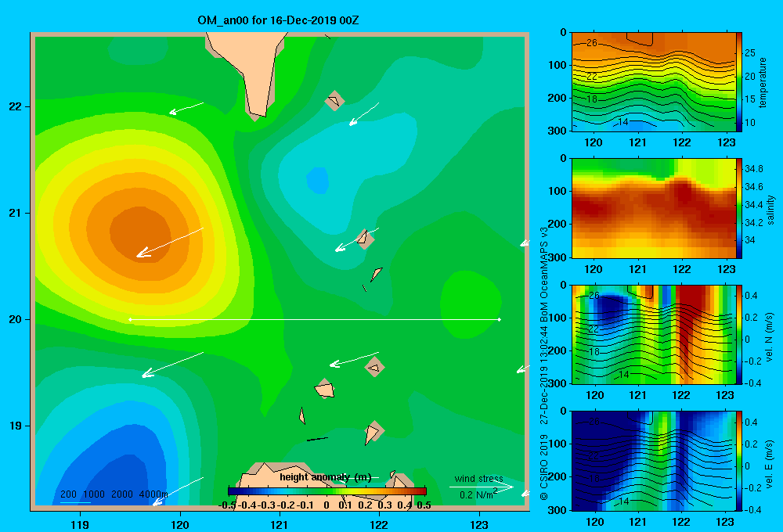This screenshot has height=532, width=783.
Task: Click the "14" contour label in temperature panel
Action: tap(622, 122)
